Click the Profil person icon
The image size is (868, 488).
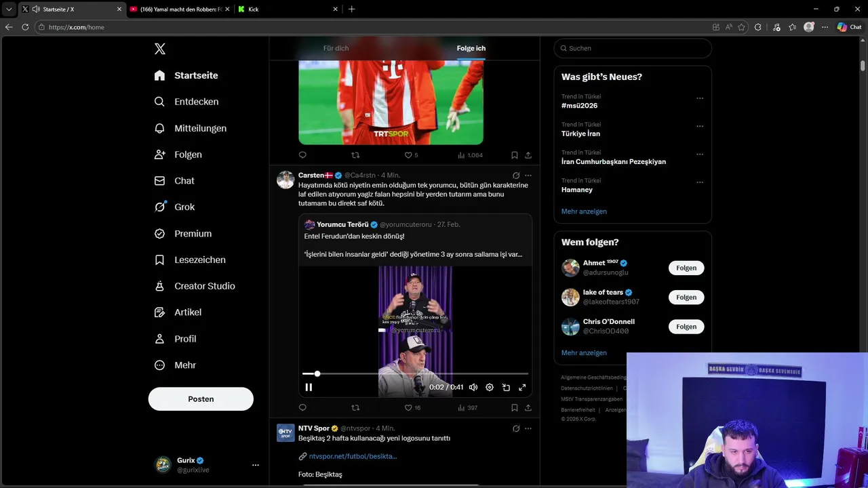pyautogui.click(x=159, y=339)
